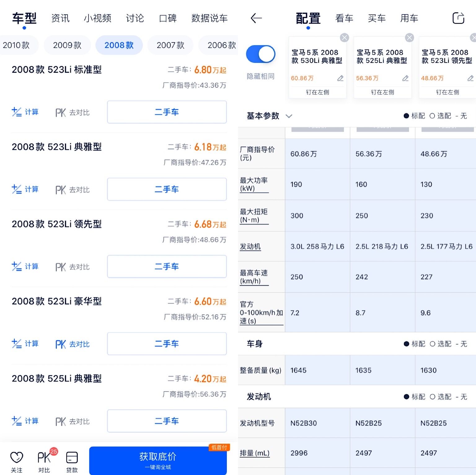Tap the share icon at top right
The height and width of the screenshot is (475, 476).
click(x=458, y=18)
